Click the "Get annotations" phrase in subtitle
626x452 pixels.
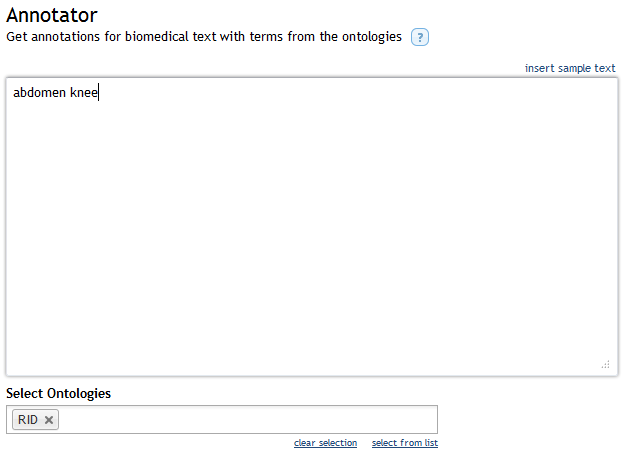tap(53, 37)
